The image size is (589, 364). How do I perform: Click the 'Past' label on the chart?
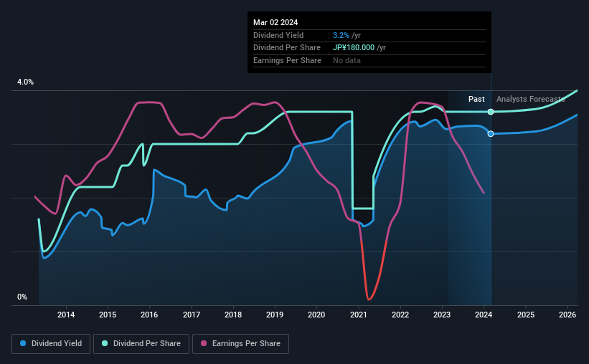point(476,99)
